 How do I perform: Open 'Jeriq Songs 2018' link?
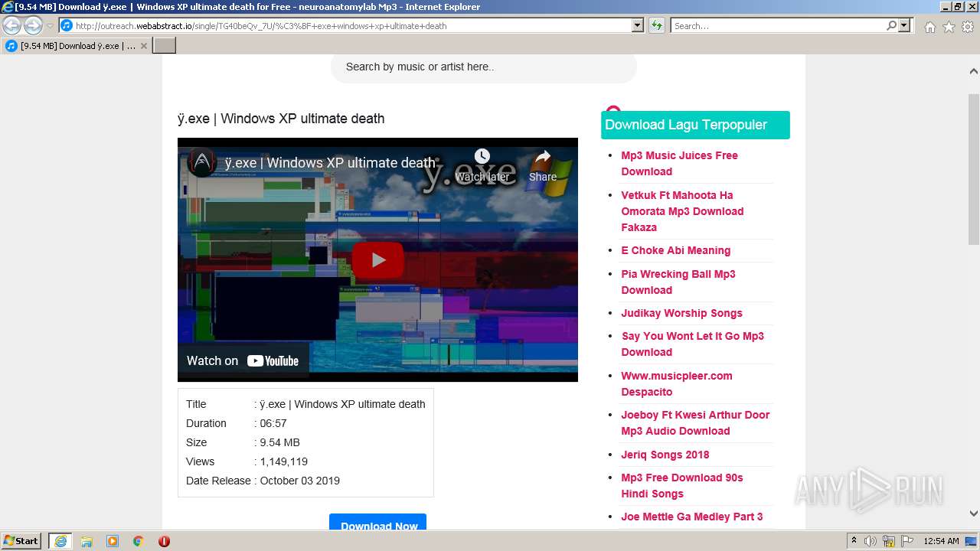(665, 455)
